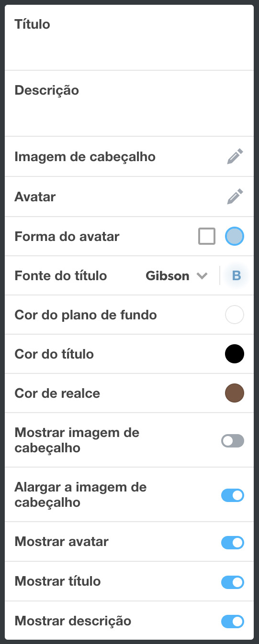
Task: Enable Mostrar imagem de cabeçalho switch
Action: (233, 441)
